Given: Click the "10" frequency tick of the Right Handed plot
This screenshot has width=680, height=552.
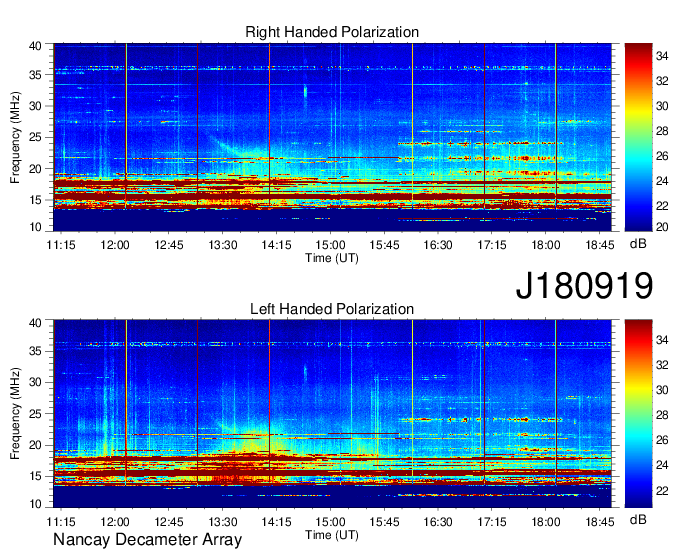Looking at the screenshot, I should [x=35, y=227].
